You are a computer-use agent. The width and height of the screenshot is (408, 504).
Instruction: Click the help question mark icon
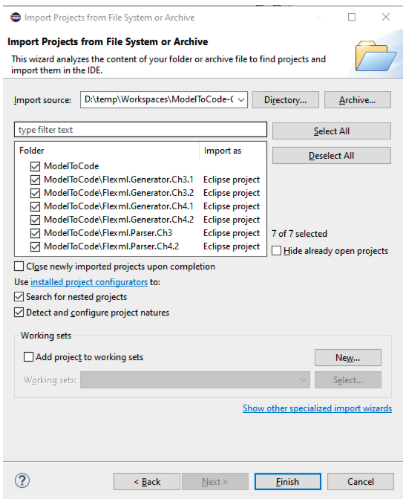tap(22, 481)
